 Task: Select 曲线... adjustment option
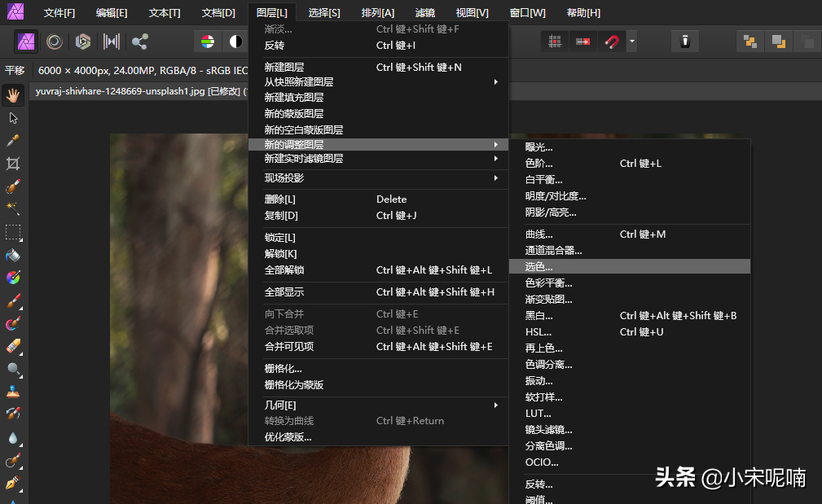630,234
